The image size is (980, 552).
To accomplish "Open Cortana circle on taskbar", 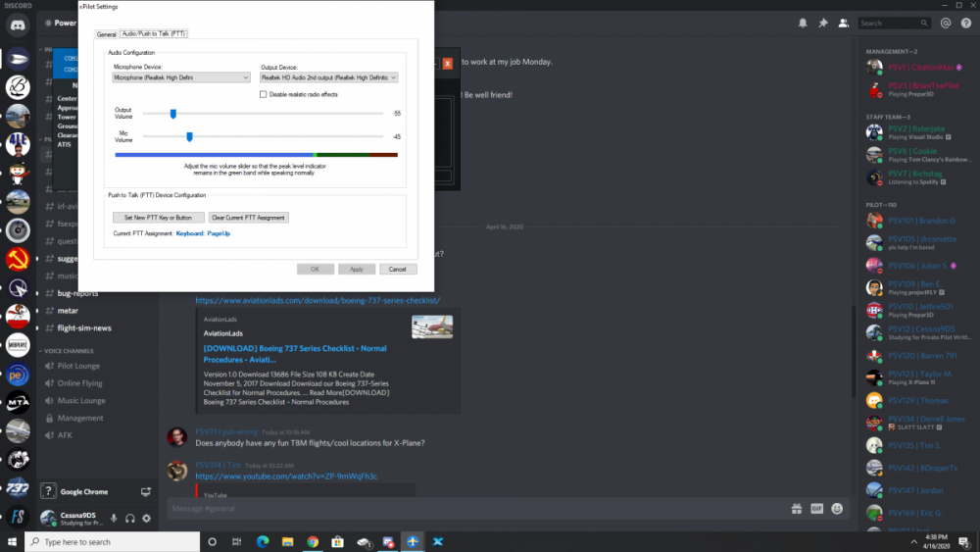I will point(212,542).
